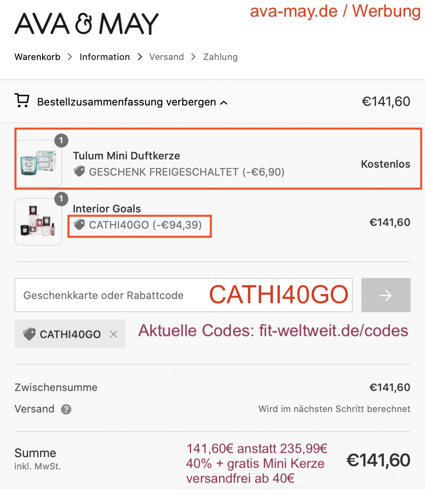Image resolution: width=425 pixels, height=504 pixels.
Task: Click quantity badge on Interior Goals
Action: tap(61, 199)
